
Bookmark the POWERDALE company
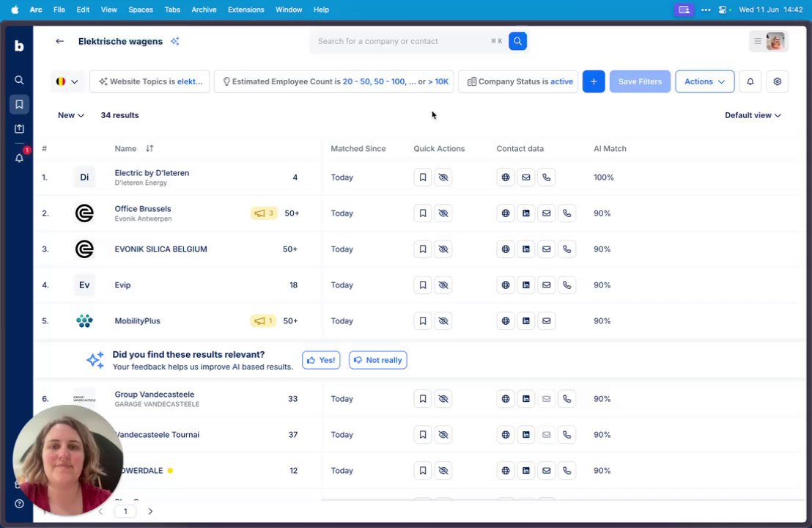coord(423,471)
